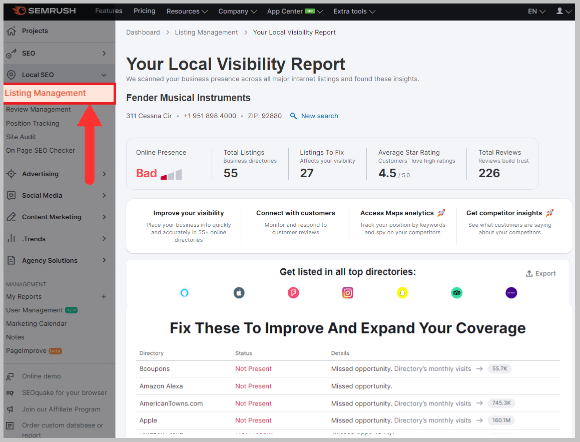
Task: Click the Advertising target icon
Action: point(11,174)
